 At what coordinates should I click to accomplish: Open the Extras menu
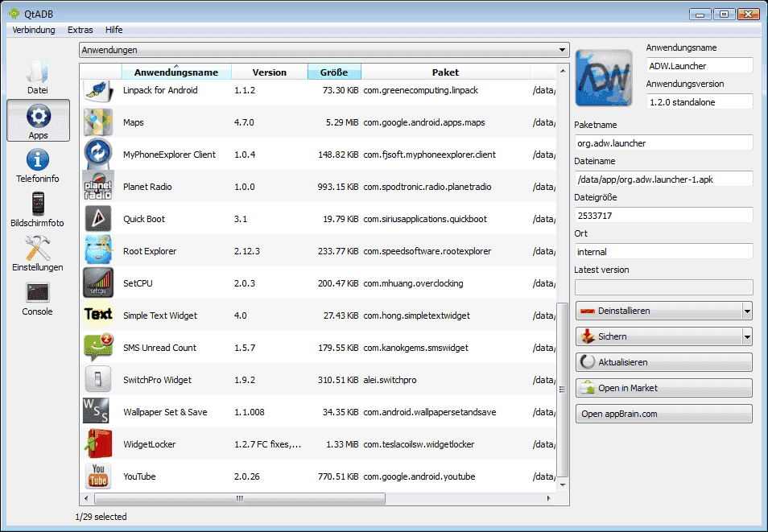click(81, 30)
